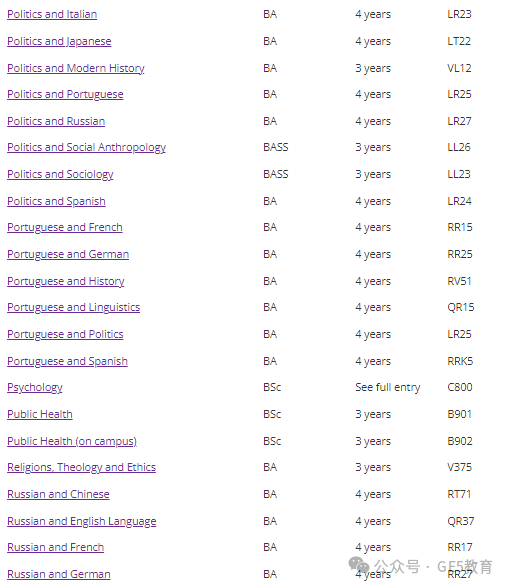
Task: Open Politics and Russian course page
Action: [x=56, y=121]
